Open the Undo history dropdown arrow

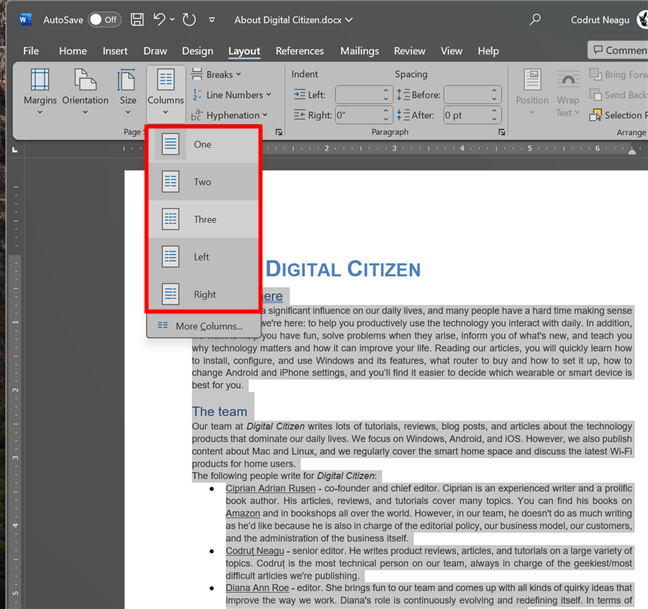pyautogui.click(x=172, y=19)
